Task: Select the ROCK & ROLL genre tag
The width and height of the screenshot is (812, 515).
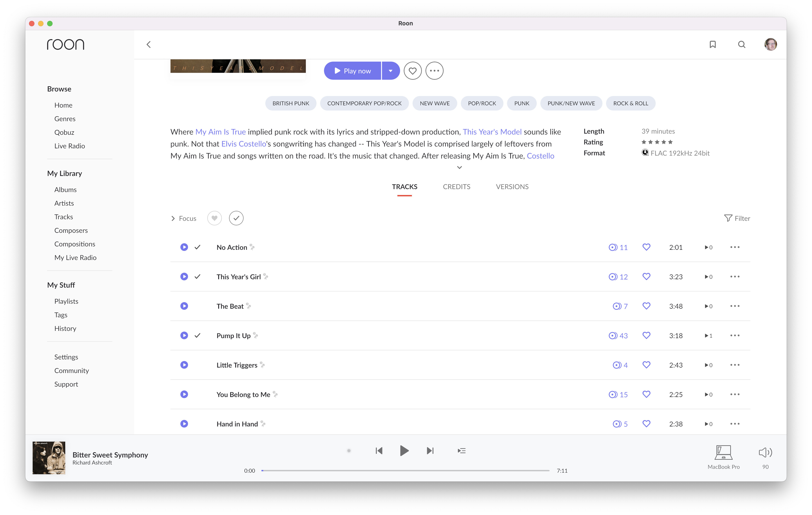Action: point(631,103)
